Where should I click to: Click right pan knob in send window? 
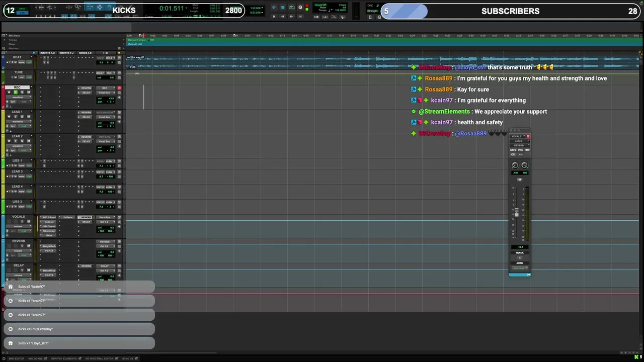[x=525, y=165]
